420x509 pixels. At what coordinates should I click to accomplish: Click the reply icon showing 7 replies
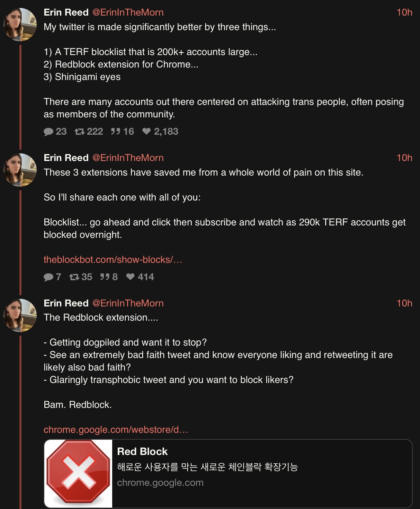48,277
